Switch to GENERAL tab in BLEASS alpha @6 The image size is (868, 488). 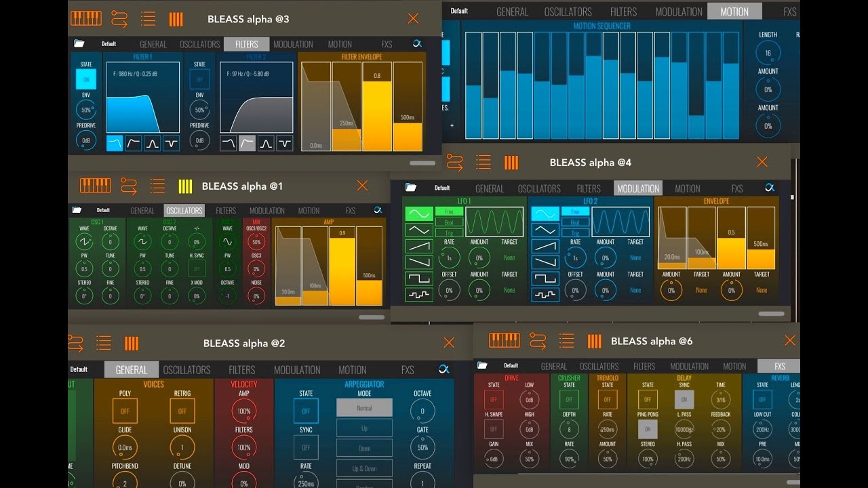(554, 366)
